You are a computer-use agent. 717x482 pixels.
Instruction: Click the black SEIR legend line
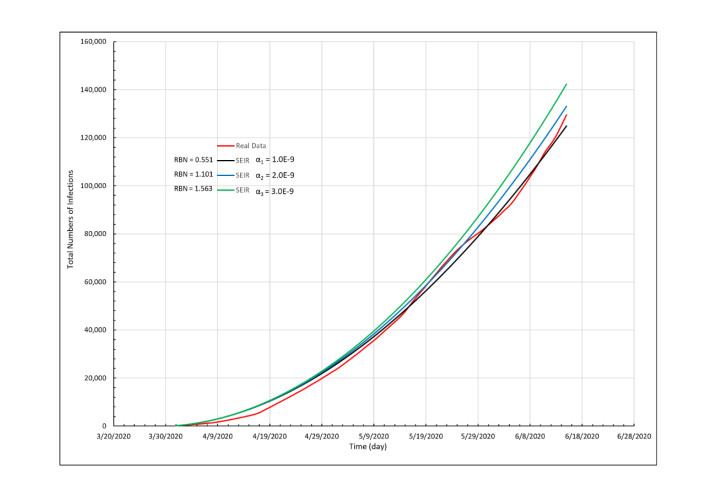226,159
